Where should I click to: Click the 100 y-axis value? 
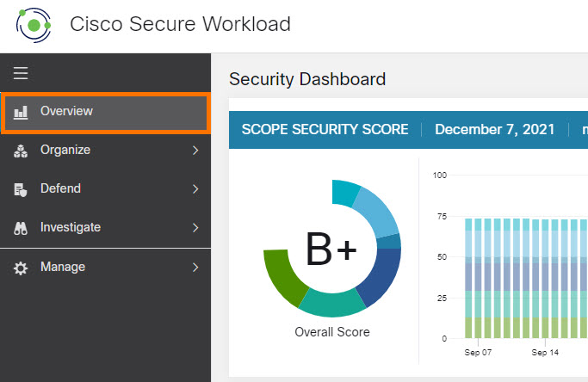(x=440, y=175)
